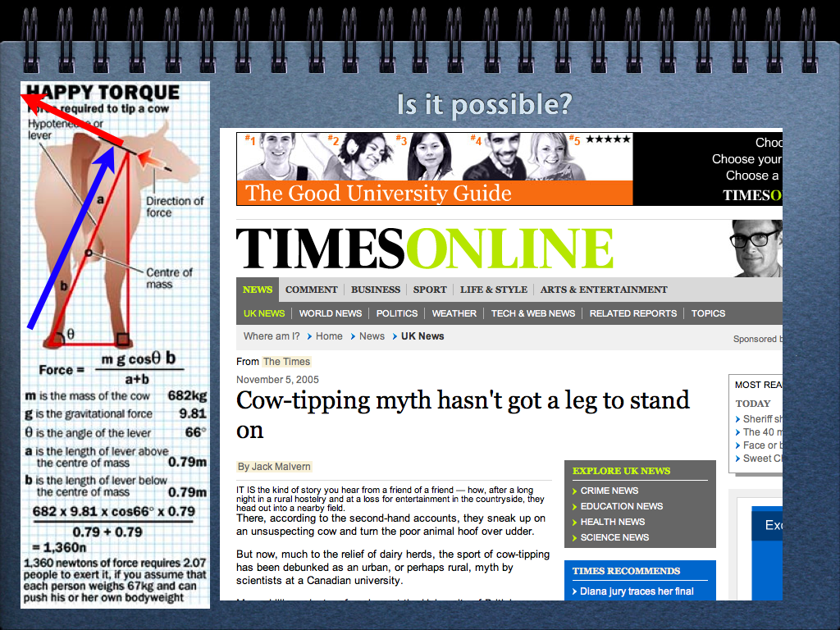840x630 pixels.
Task: Switch to the BUSINESS tab
Action: coord(376,290)
